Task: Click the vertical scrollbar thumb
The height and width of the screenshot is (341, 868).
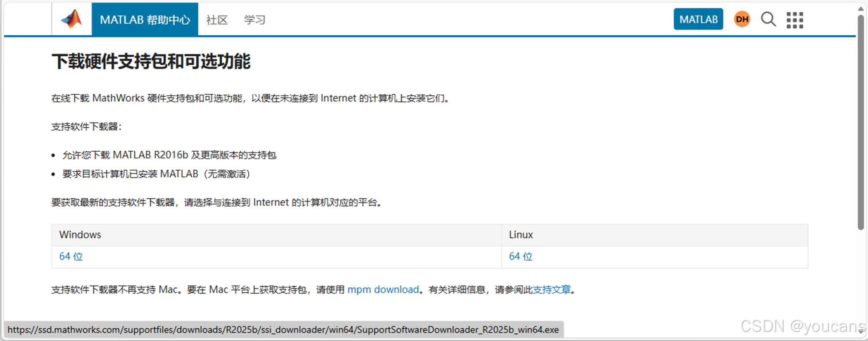Action: (x=861, y=122)
